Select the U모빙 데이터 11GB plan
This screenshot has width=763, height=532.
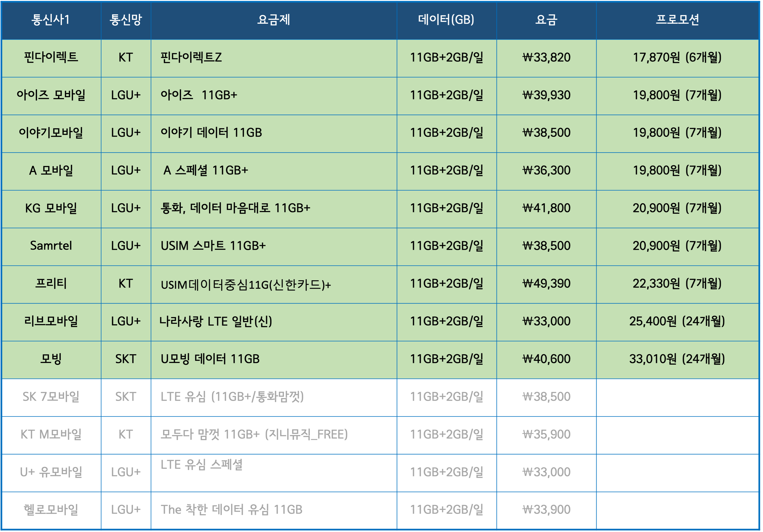coord(274,360)
